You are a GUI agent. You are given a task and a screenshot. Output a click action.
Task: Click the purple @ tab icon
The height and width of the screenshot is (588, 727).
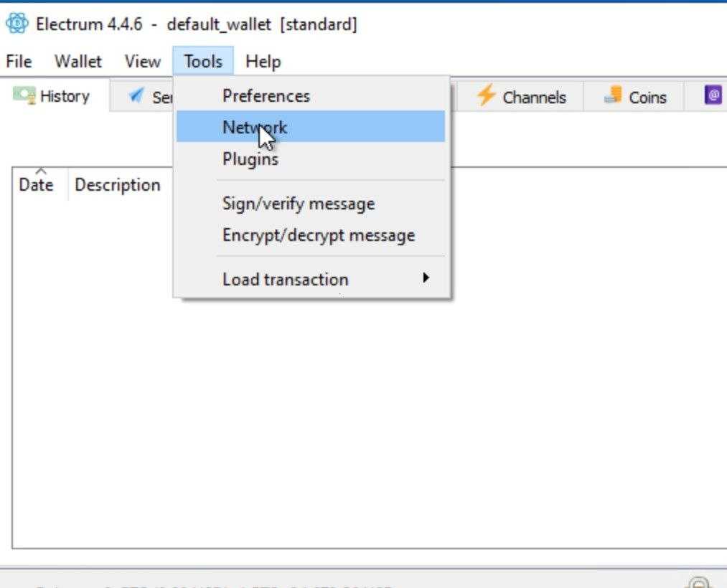pos(713,95)
